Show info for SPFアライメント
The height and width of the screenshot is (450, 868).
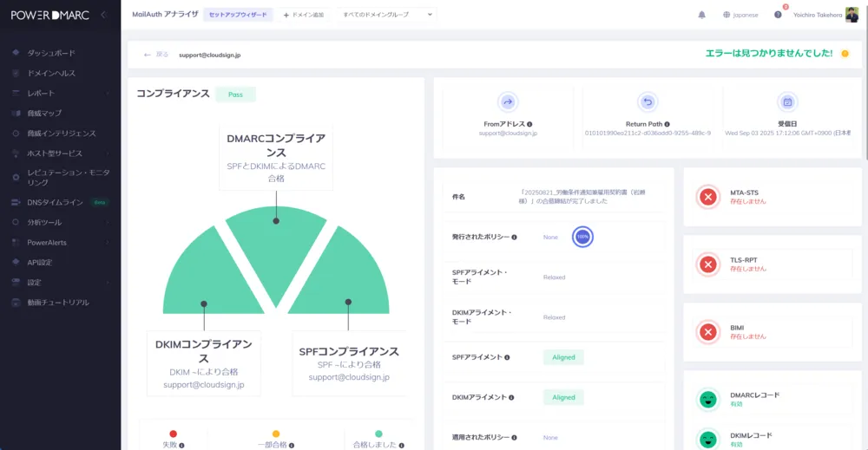[507, 358]
